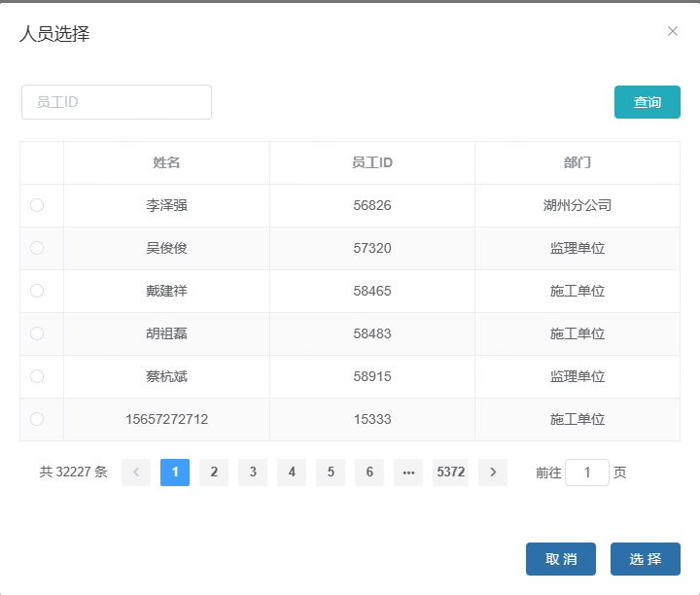Select the radio button for 吴俊俊
This screenshot has width=700, height=595.
tap(37, 248)
